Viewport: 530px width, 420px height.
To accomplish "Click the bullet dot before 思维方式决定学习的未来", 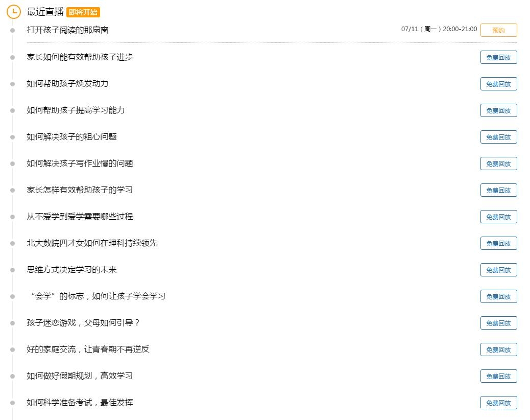I will point(13,269).
